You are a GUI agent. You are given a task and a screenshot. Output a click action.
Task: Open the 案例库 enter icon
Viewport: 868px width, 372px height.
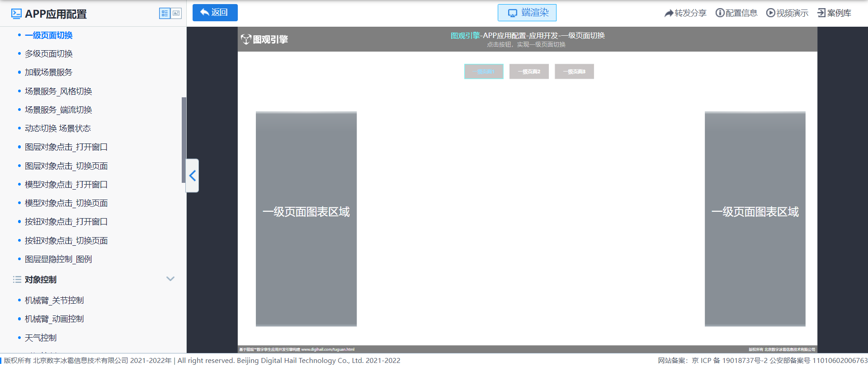(x=821, y=13)
